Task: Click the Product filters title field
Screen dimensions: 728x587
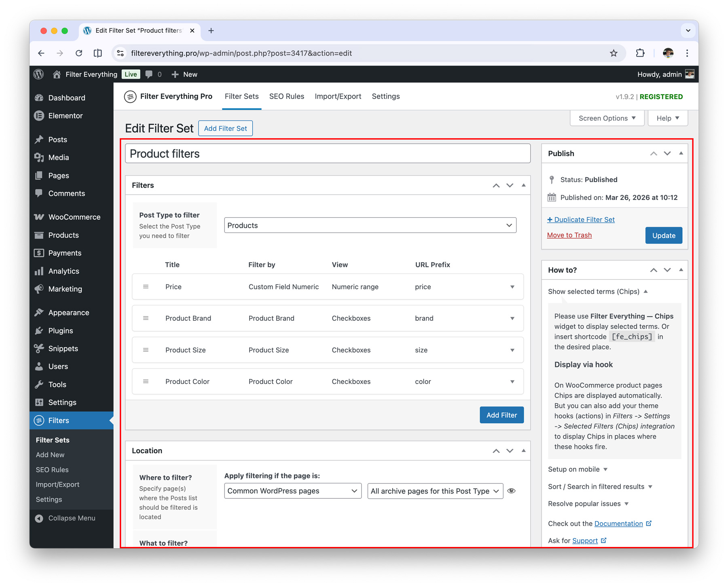Action: [x=328, y=154]
